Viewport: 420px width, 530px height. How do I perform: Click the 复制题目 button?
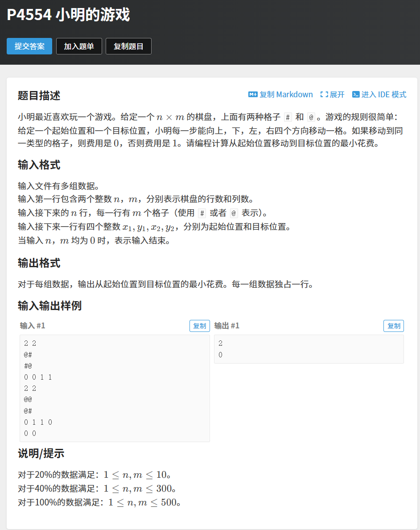pos(128,46)
